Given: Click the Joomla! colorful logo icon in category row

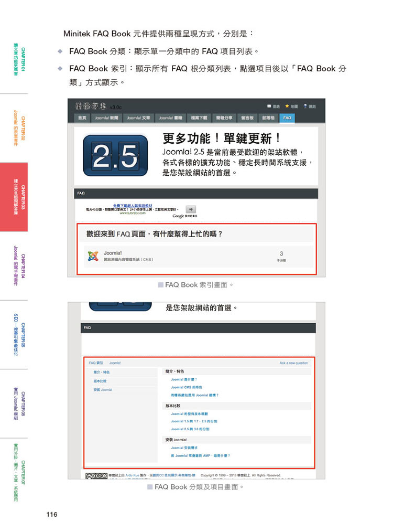Looking at the screenshot, I should 93,256.
